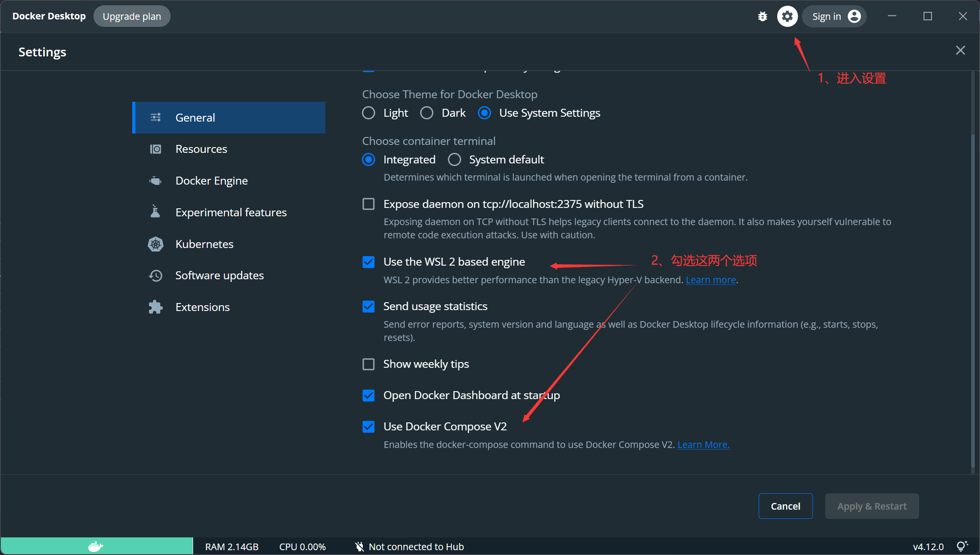Toggle Use Docker Compose V2 checkbox
The width and height of the screenshot is (980, 555).
pyautogui.click(x=369, y=427)
